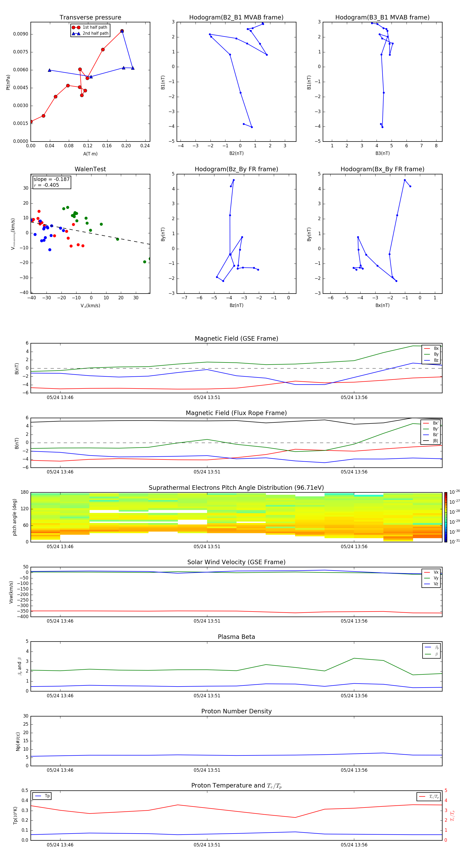Click the 10^-31 colorbar label
The height and width of the screenshot is (868, 473).
tap(455, 542)
